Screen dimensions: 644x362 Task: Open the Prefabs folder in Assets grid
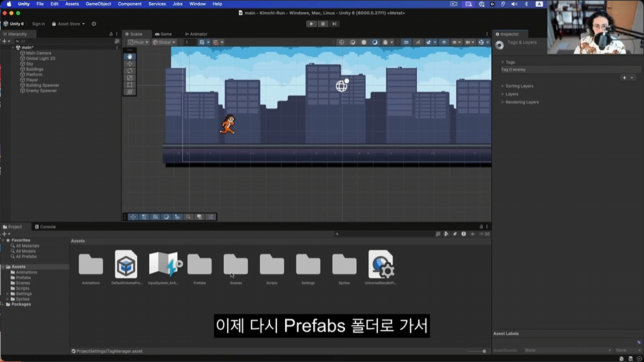pos(200,269)
